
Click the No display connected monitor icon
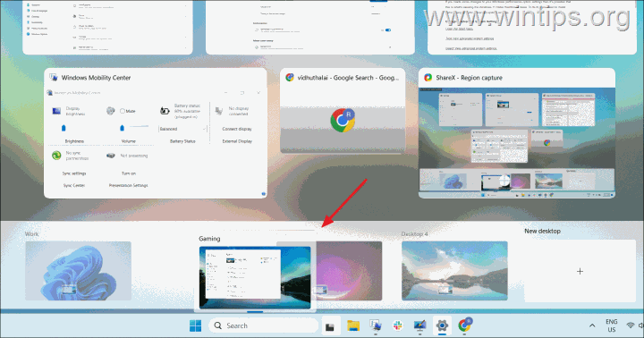tap(219, 111)
